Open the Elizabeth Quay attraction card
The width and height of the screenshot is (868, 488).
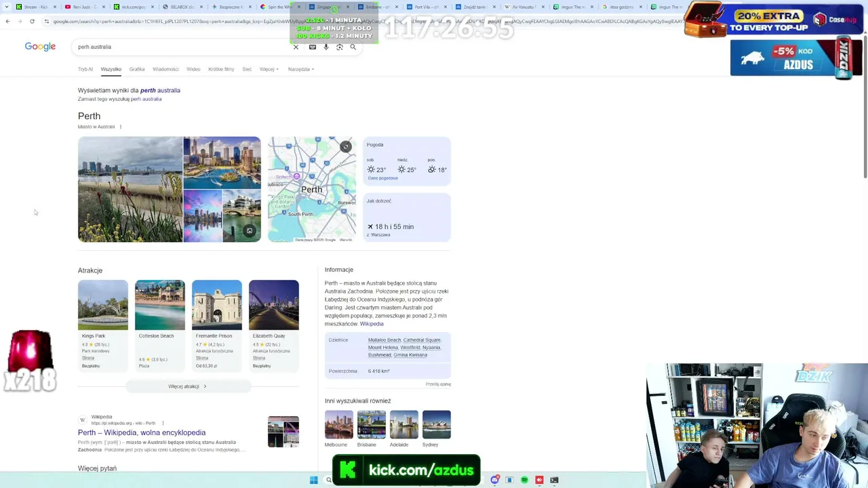274,325
